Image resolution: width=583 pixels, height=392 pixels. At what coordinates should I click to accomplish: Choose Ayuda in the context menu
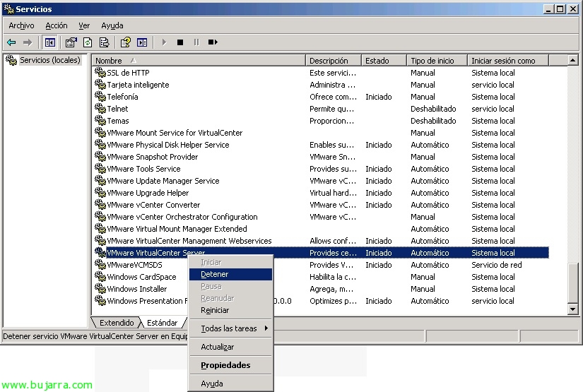click(x=230, y=384)
